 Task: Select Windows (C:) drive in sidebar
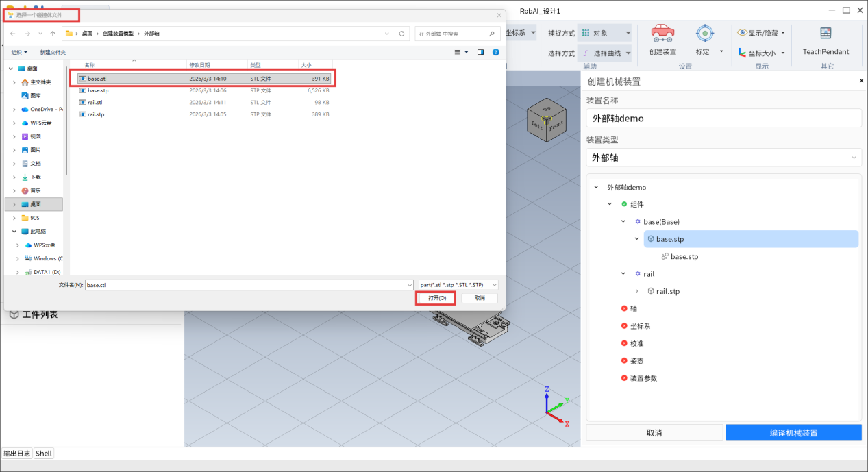coord(43,258)
